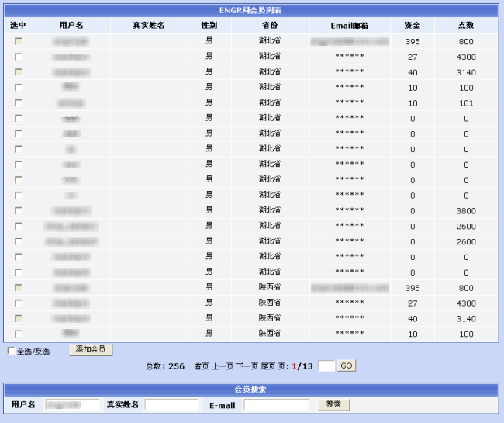Click the 用户名 column header

(x=71, y=26)
